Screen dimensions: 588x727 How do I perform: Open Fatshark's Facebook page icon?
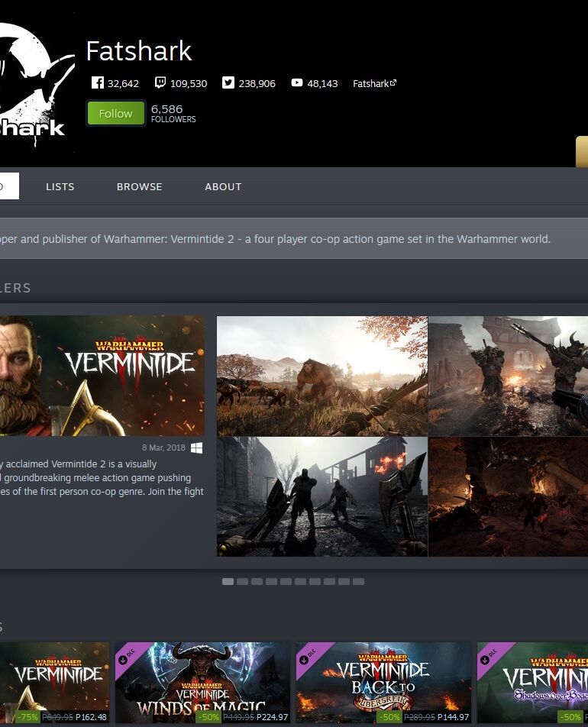[x=98, y=82]
